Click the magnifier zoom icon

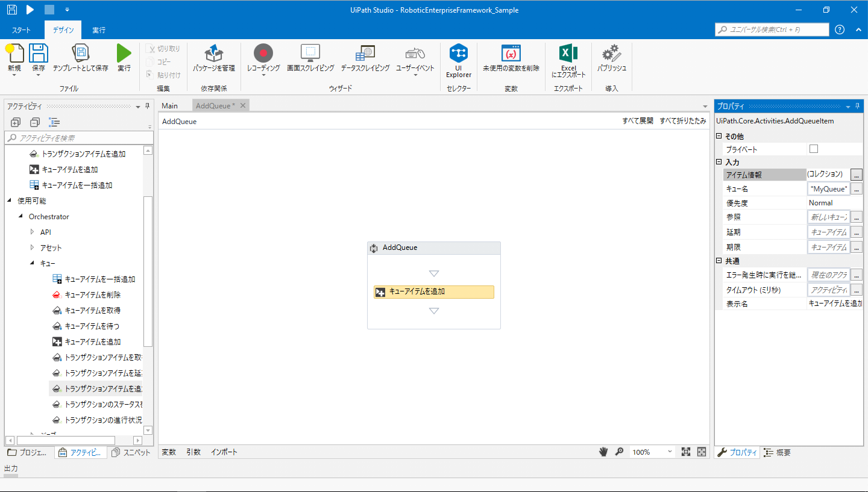(619, 452)
